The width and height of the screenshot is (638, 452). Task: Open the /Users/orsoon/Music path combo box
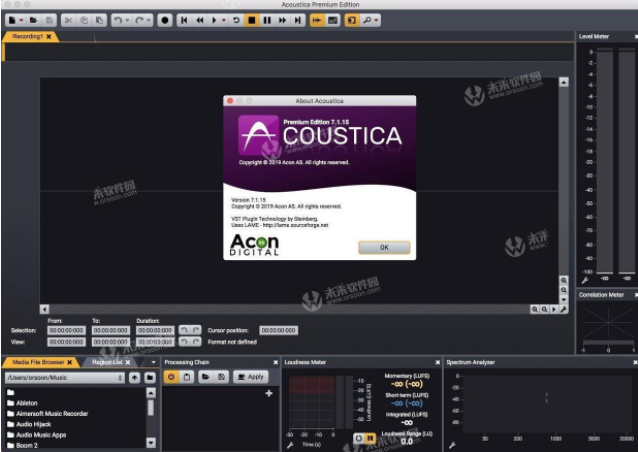point(65,378)
